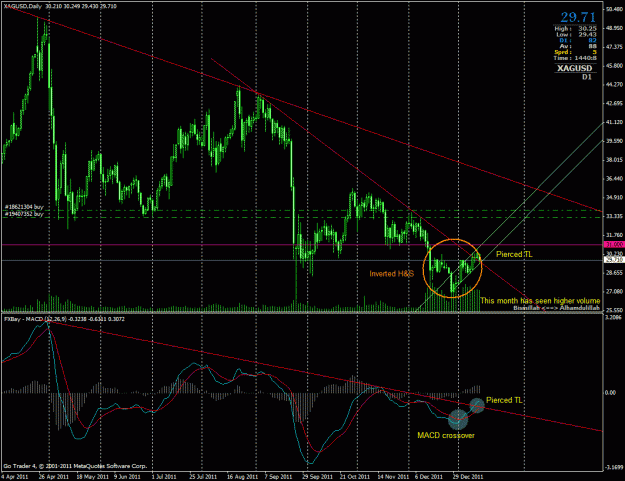625x481 pixels.
Task: Select 'Pierced TL' label on the price chart
Action: [x=514, y=254]
